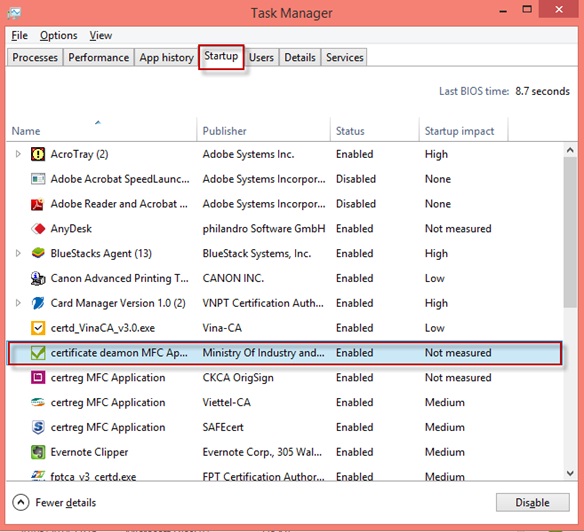
Task: Switch to the Performance tab
Action: (98, 57)
